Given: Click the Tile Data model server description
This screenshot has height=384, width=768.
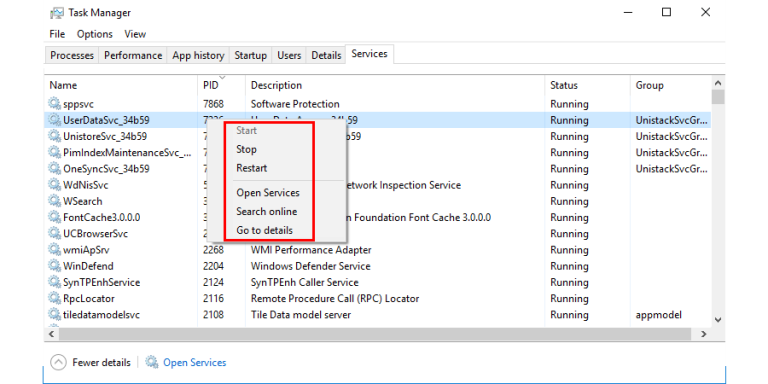Looking at the screenshot, I should 301,314.
